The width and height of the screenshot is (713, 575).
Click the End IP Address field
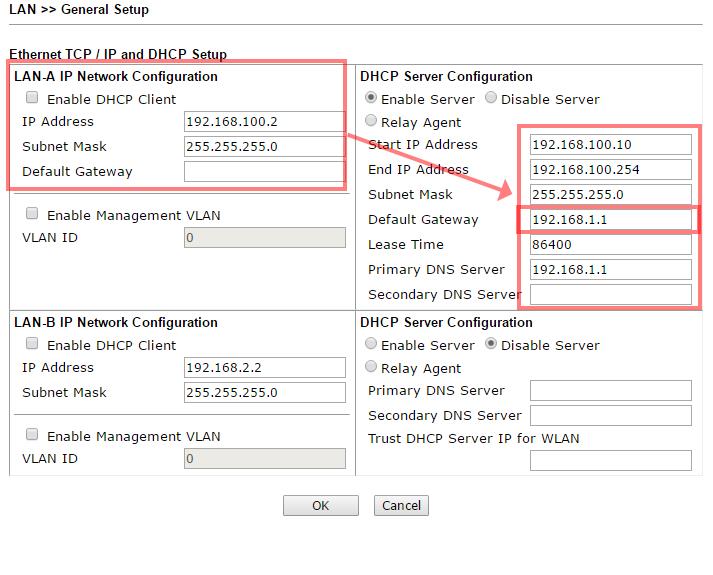610,170
